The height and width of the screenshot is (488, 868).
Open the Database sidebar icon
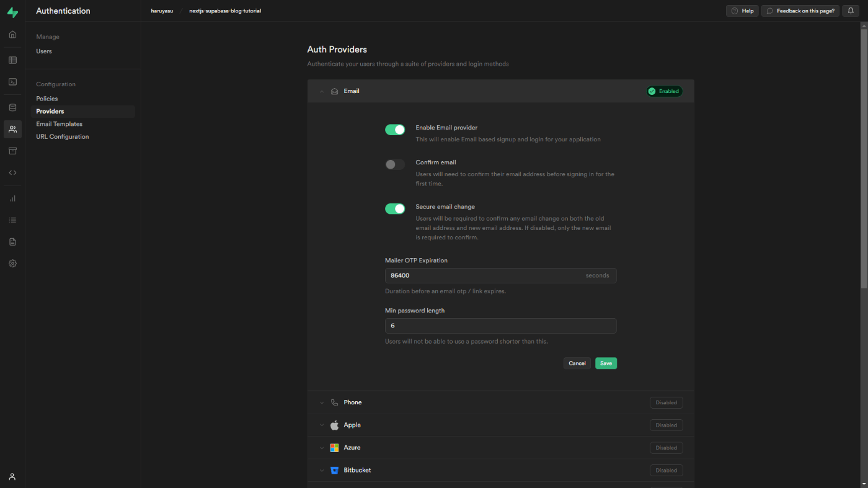point(12,107)
